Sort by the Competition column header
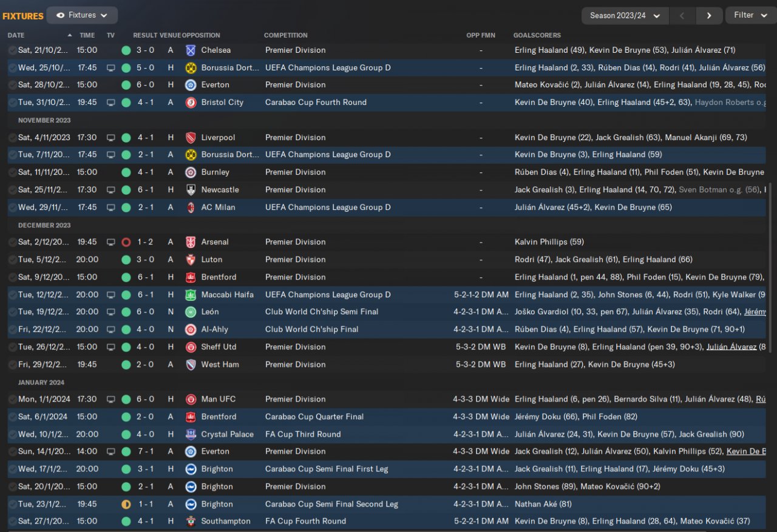This screenshot has height=532, width=777. (286, 35)
